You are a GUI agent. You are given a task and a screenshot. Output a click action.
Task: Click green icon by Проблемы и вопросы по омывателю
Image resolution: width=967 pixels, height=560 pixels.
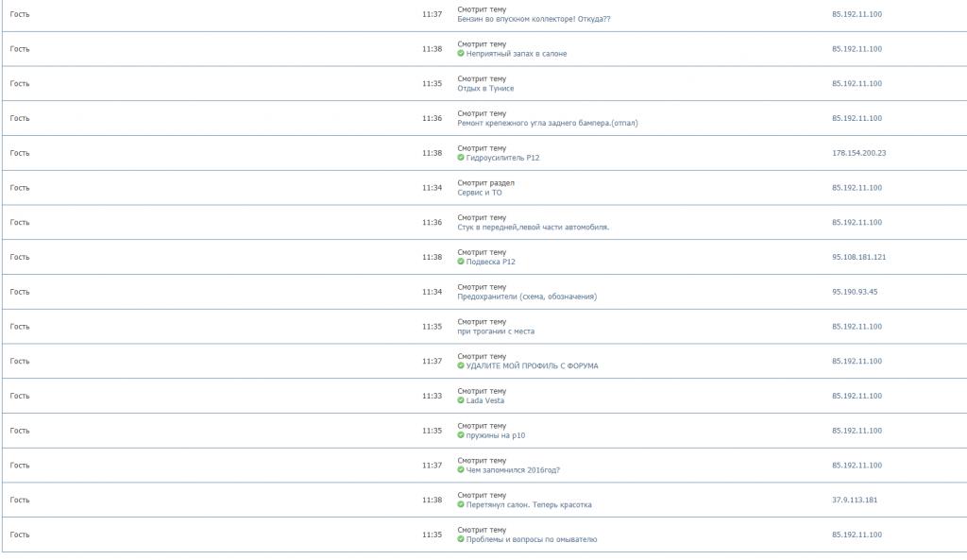461,539
